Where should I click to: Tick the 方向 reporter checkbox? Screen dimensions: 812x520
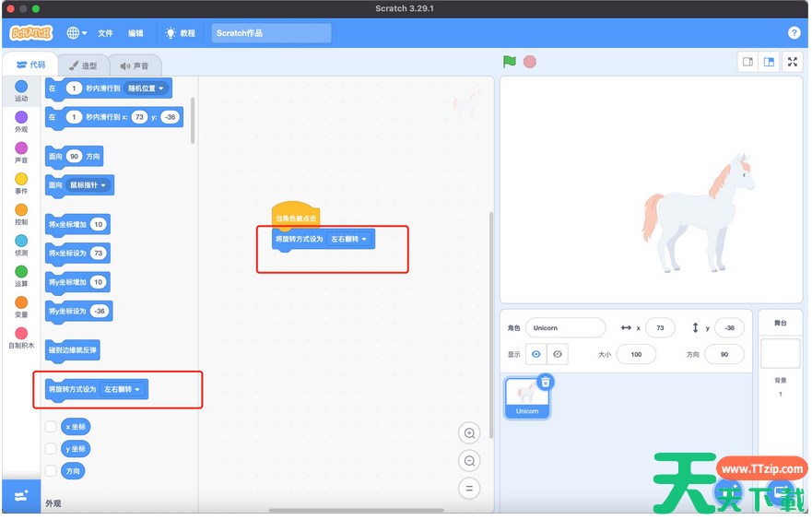51,471
